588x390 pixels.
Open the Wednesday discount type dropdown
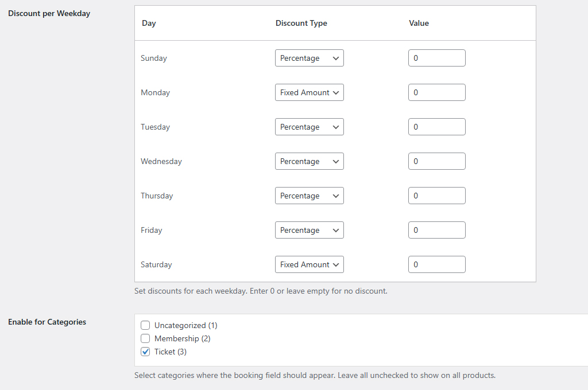tap(309, 161)
